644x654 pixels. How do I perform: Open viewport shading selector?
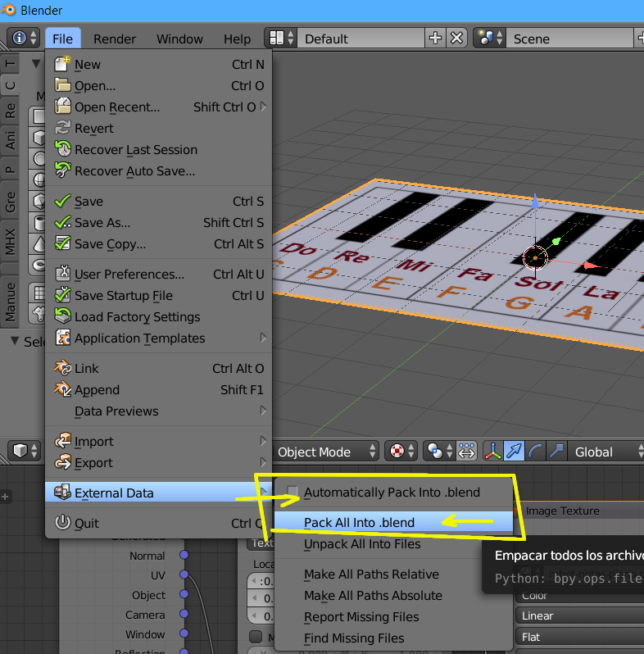[401, 452]
